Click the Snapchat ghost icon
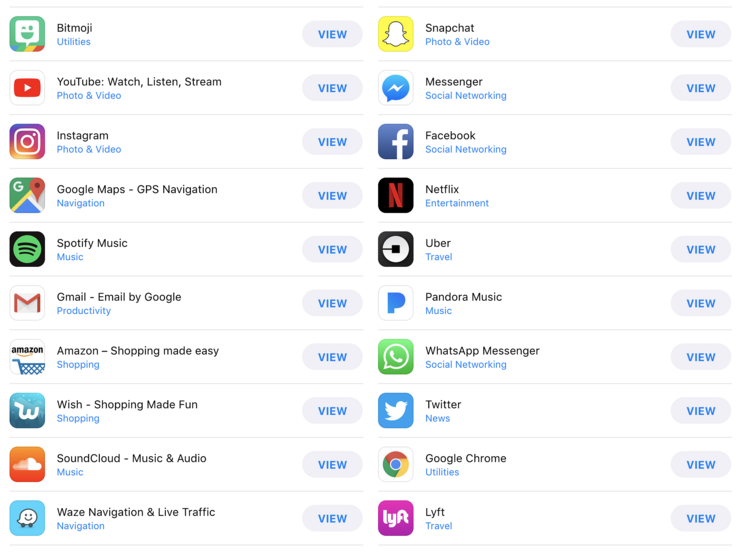Image resolution: width=740 pixels, height=552 pixels. [x=395, y=34]
